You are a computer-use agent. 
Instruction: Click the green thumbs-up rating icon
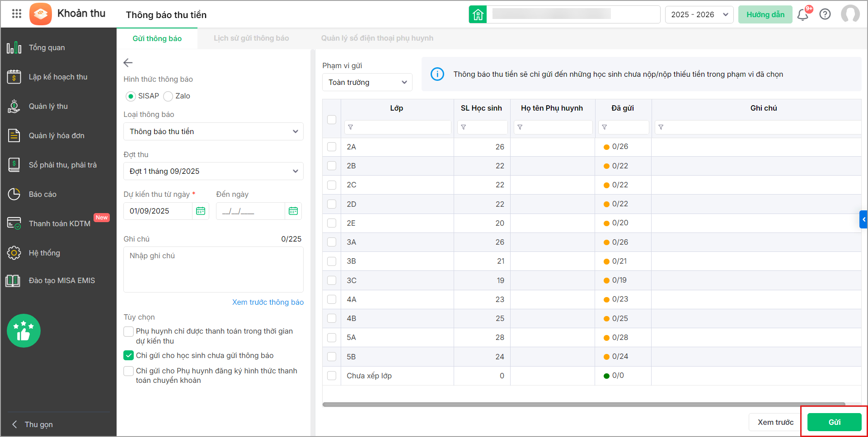coord(23,330)
